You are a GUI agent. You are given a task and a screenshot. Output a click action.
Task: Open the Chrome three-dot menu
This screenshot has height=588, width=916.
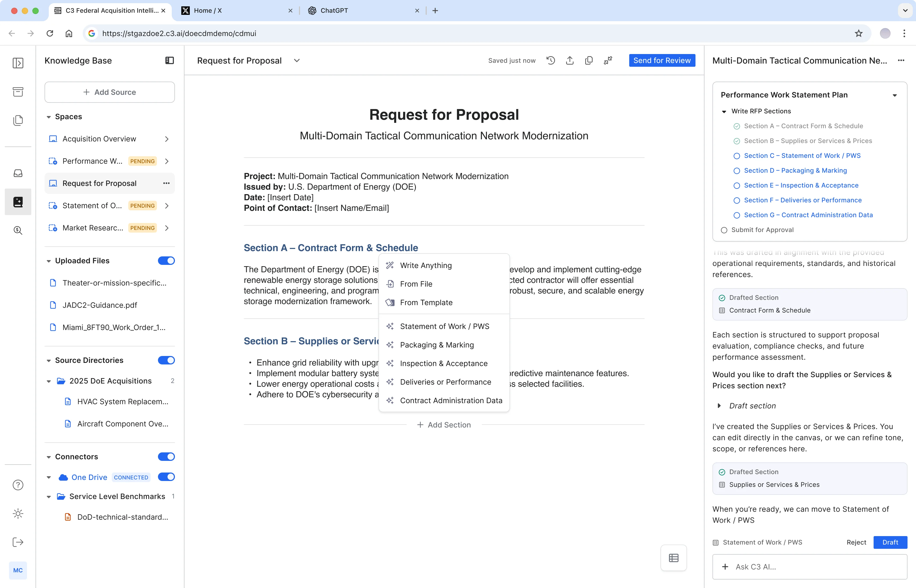[x=904, y=33]
